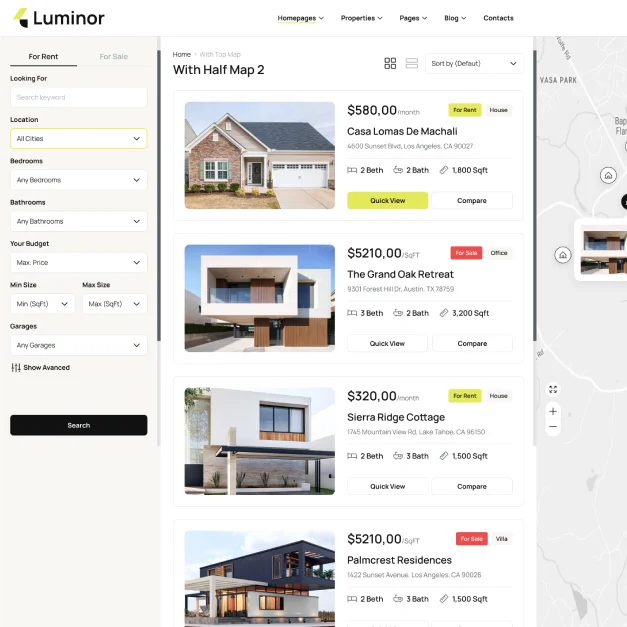Image resolution: width=627 pixels, height=627 pixels.
Task: Open the Contacts page
Action: click(498, 18)
